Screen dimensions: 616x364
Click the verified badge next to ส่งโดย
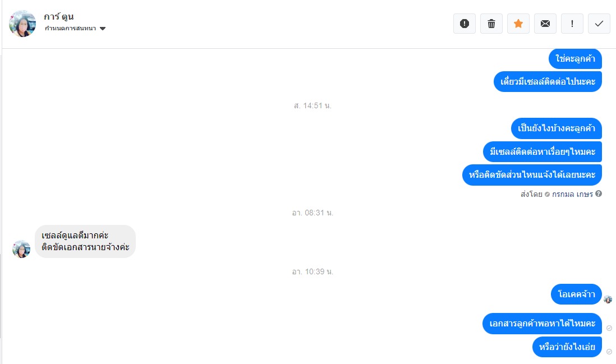pyautogui.click(x=547, y=195)
